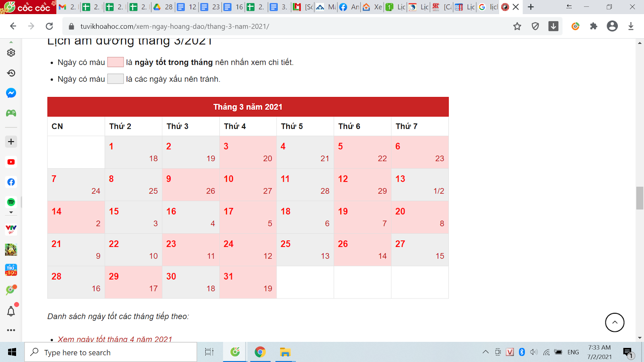644x362 pixels.
Task: Open Messenger from the browser sidebar
Action: point(11,93)
